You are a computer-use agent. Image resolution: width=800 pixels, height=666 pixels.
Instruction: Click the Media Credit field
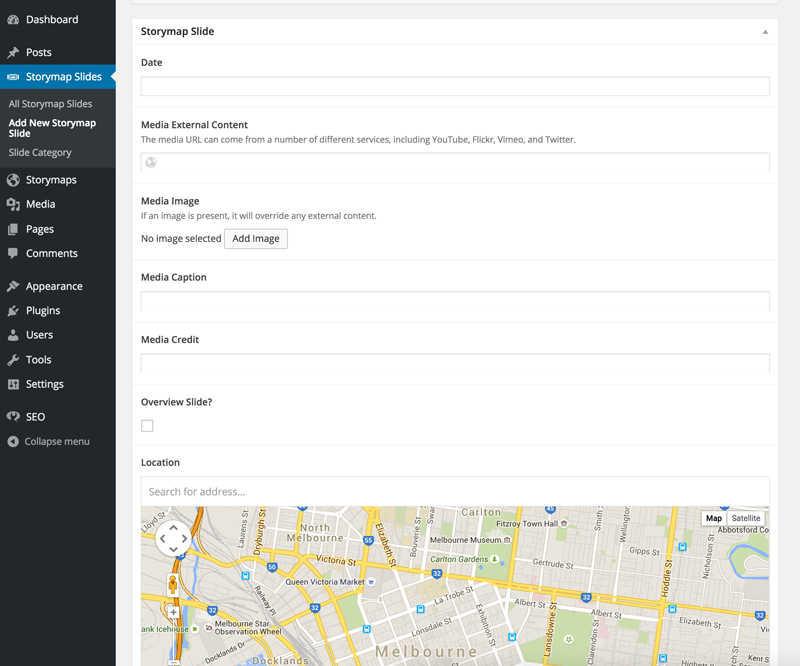click(x=455, y=363)
